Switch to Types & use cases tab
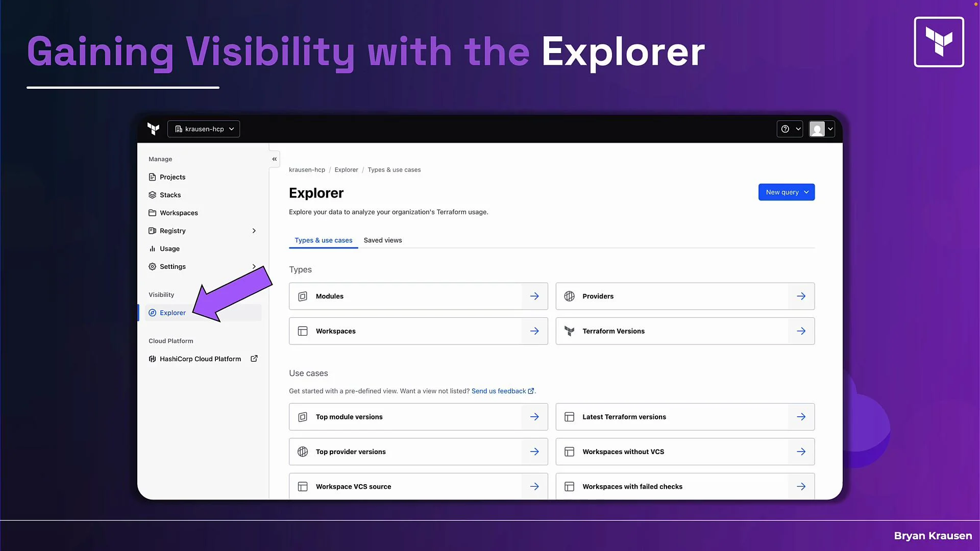The width and height of the screenshot is (980, 551). pyautogui.click(x=323, y=240)
